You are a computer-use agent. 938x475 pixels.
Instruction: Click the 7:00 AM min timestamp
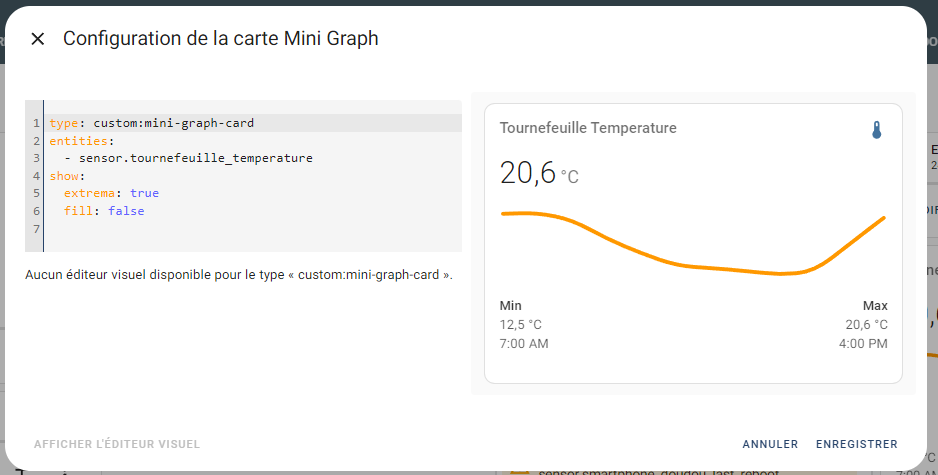point(524,344)
